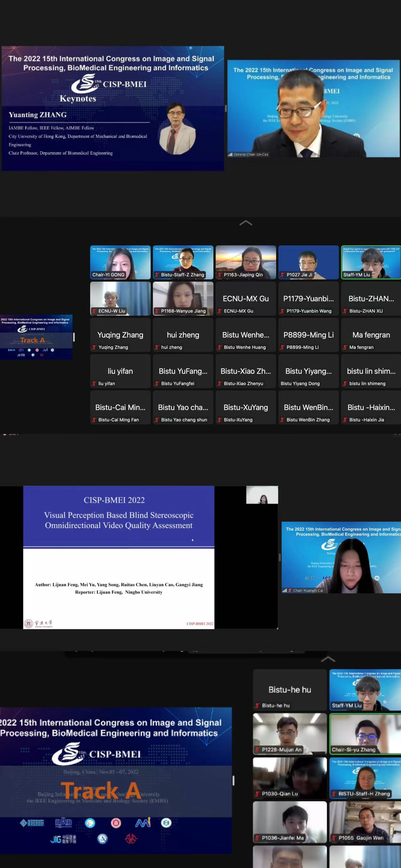Image resolution: width=401 pixels, height=868 pixels.
Task: Click muted mic icon beside Bistu-Cai Ming Fan
Action: click(x=94, y=420)
